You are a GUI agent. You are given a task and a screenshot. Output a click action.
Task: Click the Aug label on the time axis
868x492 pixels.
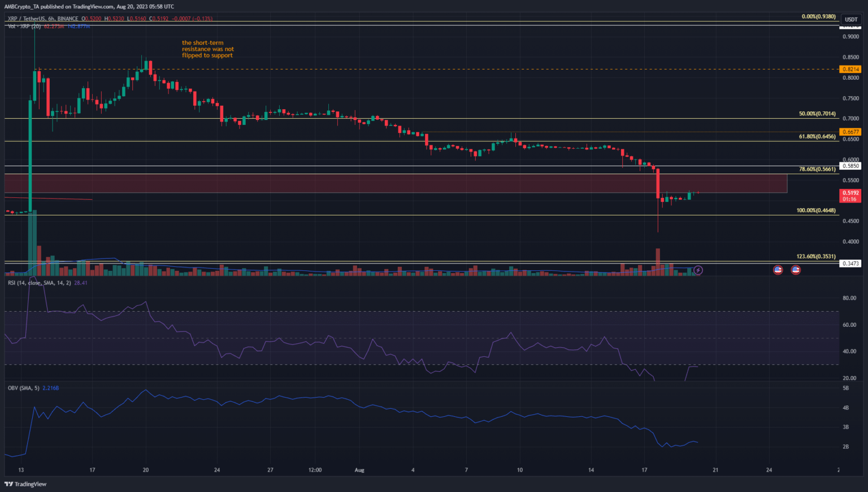click(x=359, y=470)
